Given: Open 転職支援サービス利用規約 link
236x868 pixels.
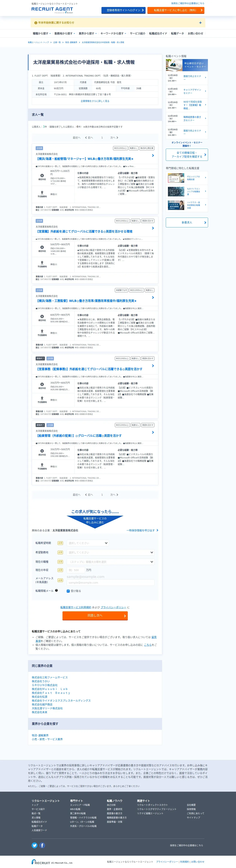Looking at the screenshot, I should coord(76,607).
